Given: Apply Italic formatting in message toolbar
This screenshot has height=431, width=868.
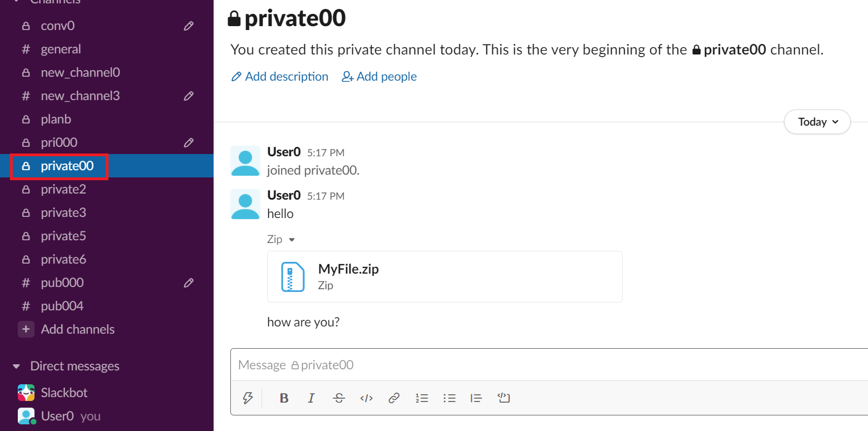Looking at the screenshot, I should pyautogui.click(x=311, y=398).
